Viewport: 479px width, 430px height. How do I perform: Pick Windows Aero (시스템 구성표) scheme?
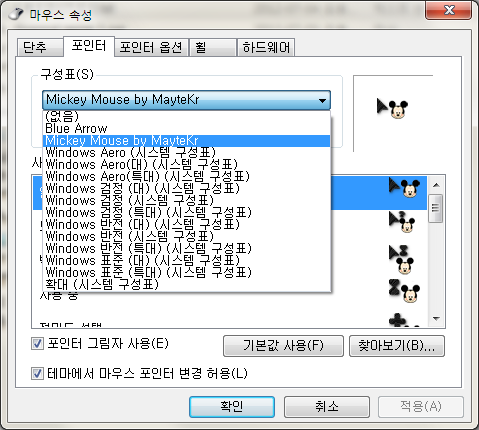187,152
